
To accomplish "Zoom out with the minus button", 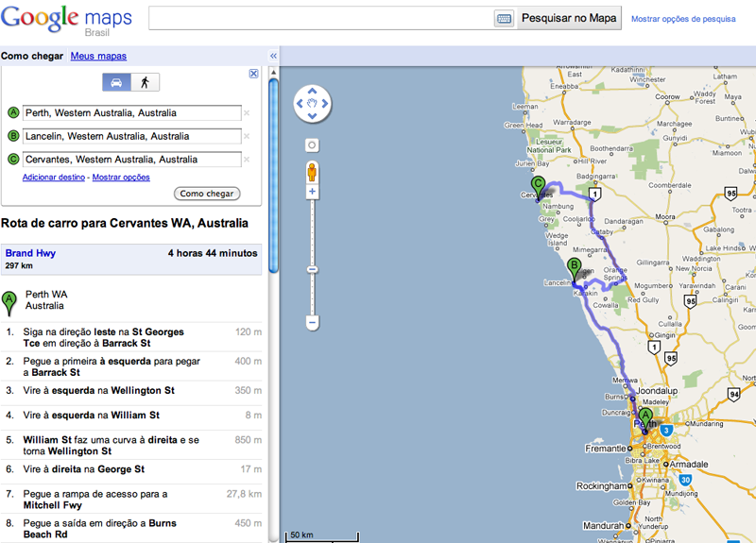I will tap(312, 322).
